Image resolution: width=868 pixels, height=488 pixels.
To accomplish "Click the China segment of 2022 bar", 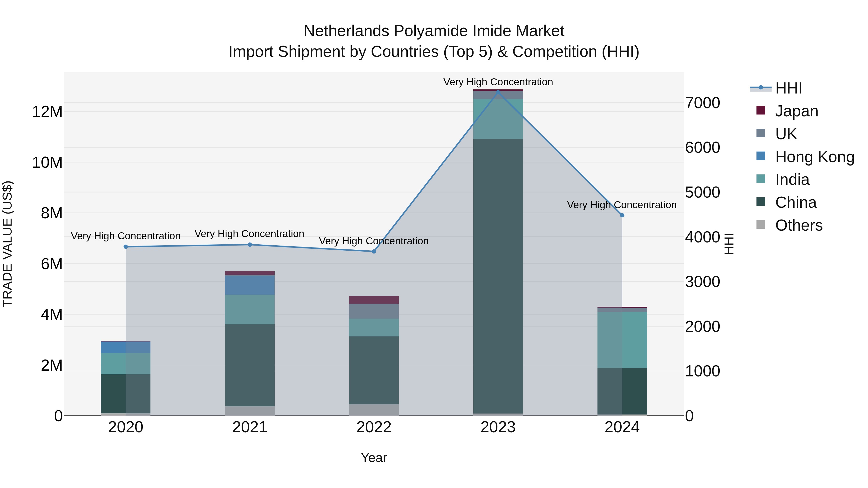I will [374, 370].
